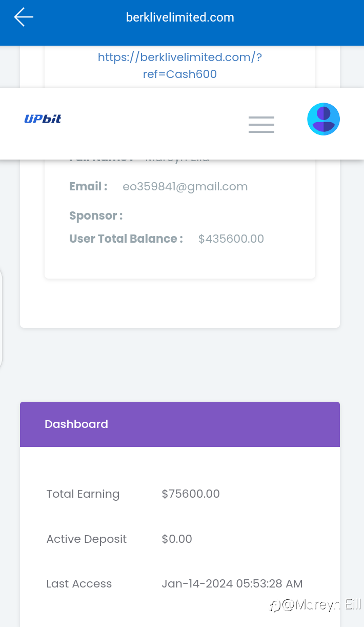Image resolution: width=364 pixels, height=627 pixels.
Task: Click the Email field label
Action: pos(88,187)
